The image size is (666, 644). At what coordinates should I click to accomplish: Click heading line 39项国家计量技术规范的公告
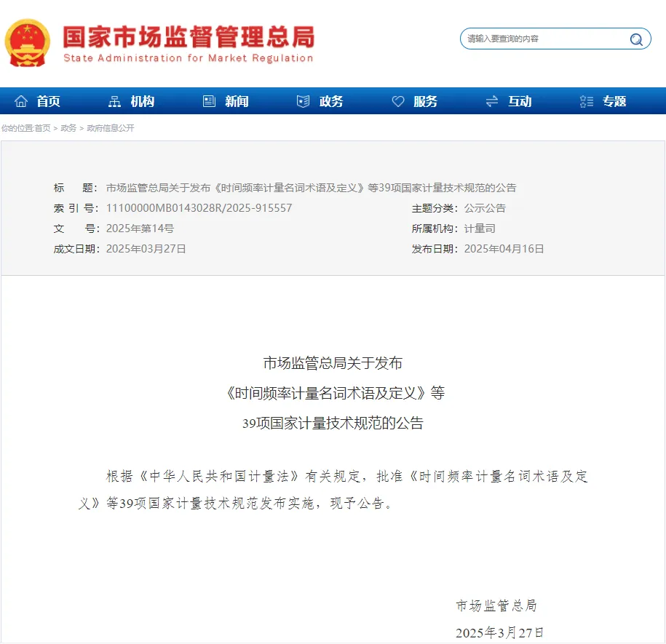click(333, 424)
